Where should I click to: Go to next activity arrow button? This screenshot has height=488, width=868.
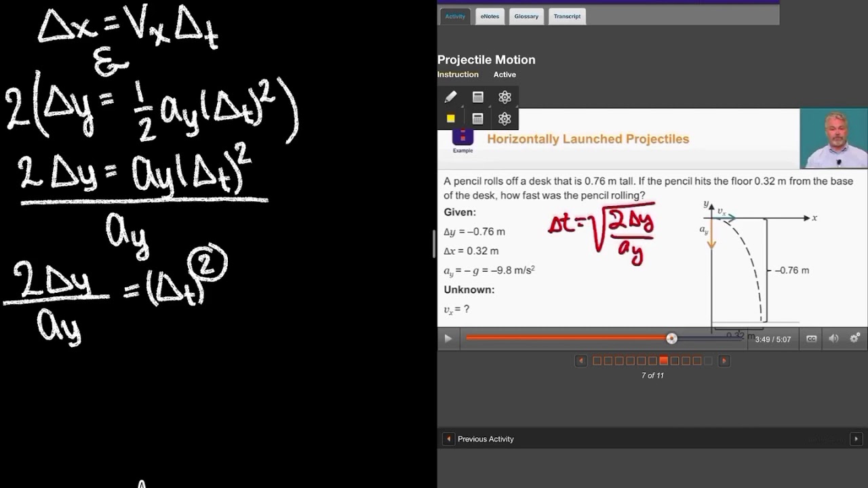tap(856, 439)
